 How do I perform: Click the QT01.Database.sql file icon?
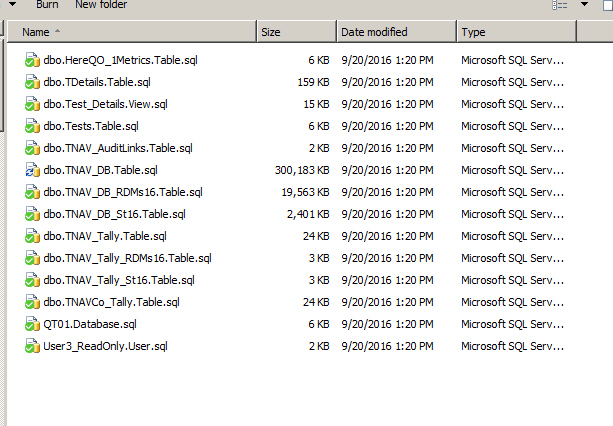point(32,324)
